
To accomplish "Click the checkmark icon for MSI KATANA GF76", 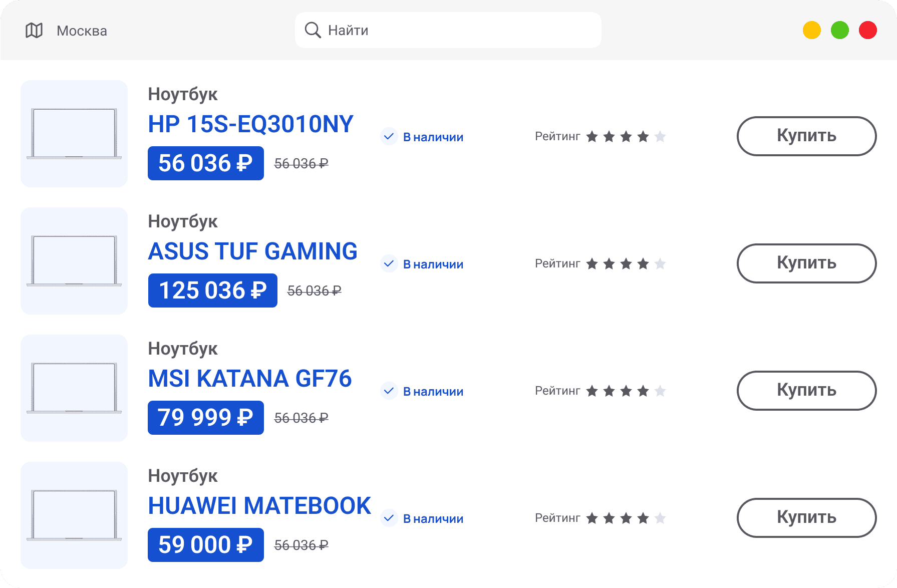I will pyautogui.click(x=389, y=391).
